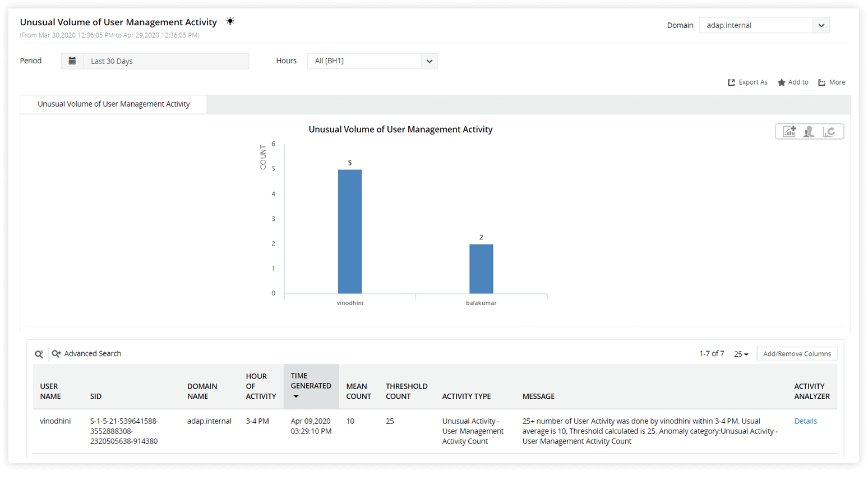Expand the Hours dropdown labeled All [BH1]
This screenshot has height=489, width=868.
click(429, 61)
